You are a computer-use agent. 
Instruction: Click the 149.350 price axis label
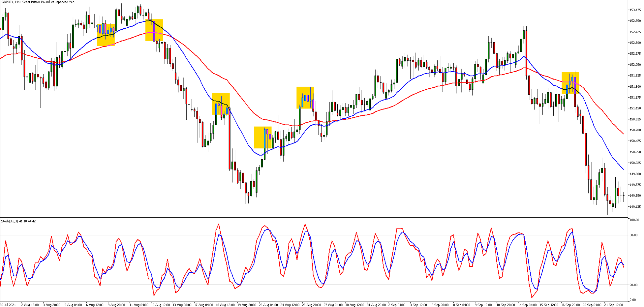tap(635, 195)
